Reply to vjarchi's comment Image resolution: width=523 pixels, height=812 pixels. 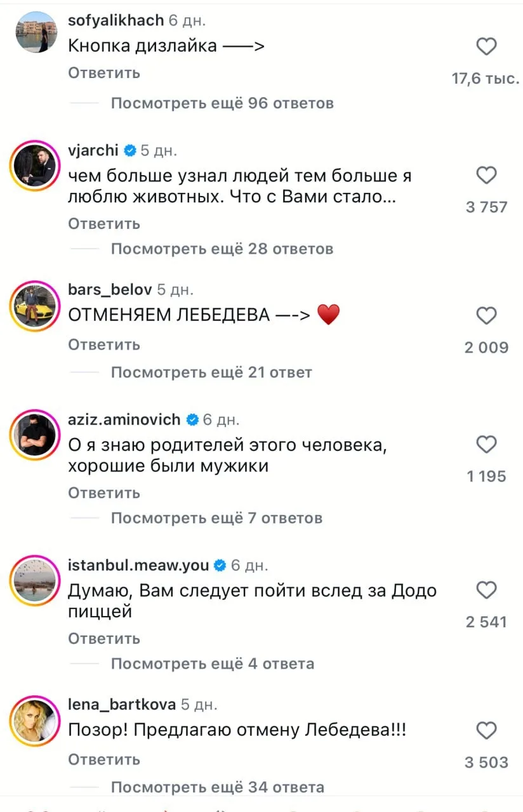[104, 224]
